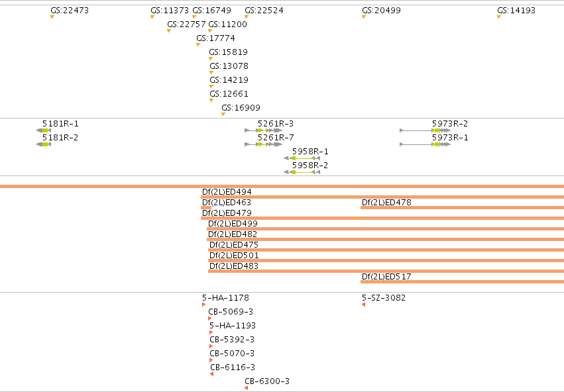Select the GS:11373 insertion label
564x392 pixels.
170,11
